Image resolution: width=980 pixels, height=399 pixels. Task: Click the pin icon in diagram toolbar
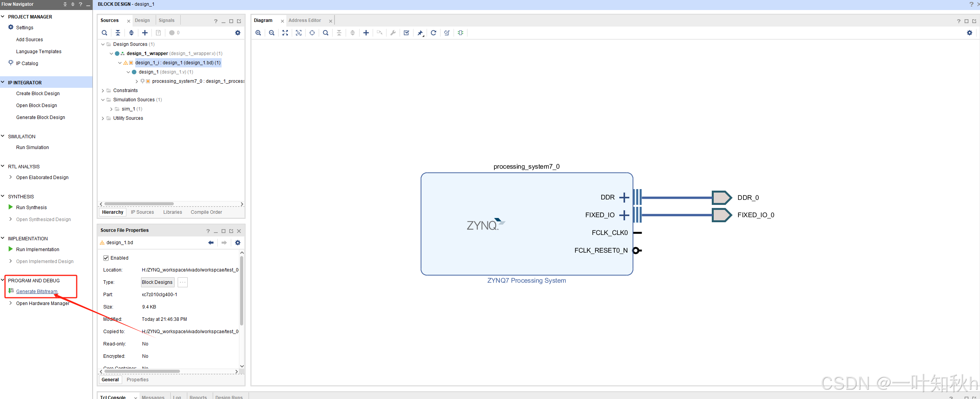420,33
